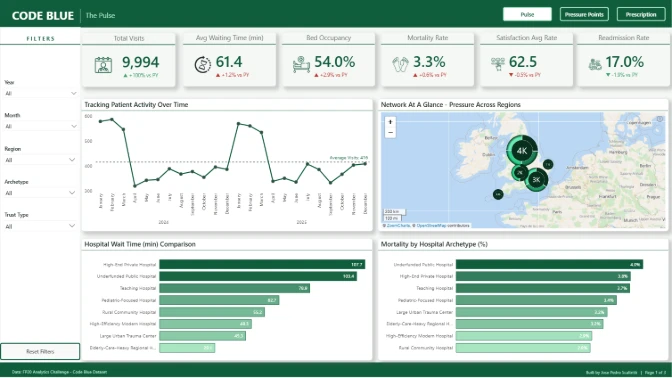
Task: Click the Avg Waiting Time clock icon
Action: pos(203,65)
